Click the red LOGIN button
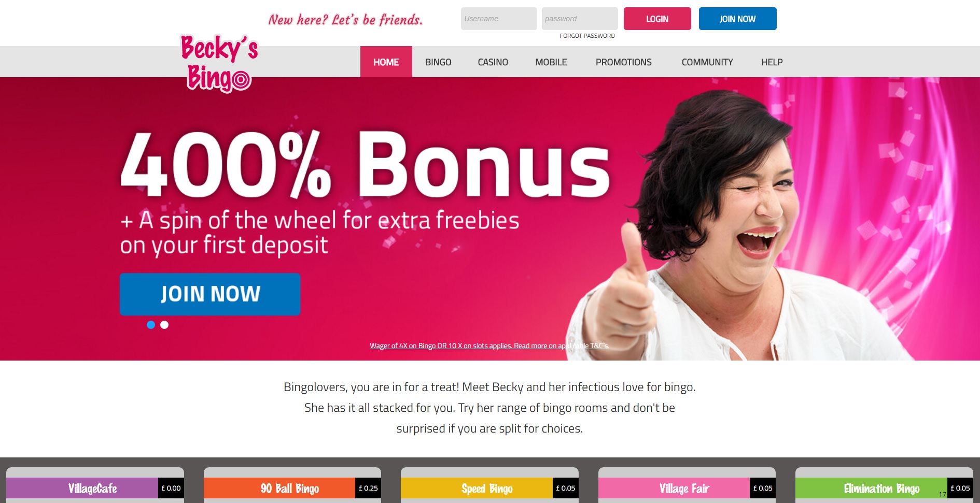 pos(657,19)
